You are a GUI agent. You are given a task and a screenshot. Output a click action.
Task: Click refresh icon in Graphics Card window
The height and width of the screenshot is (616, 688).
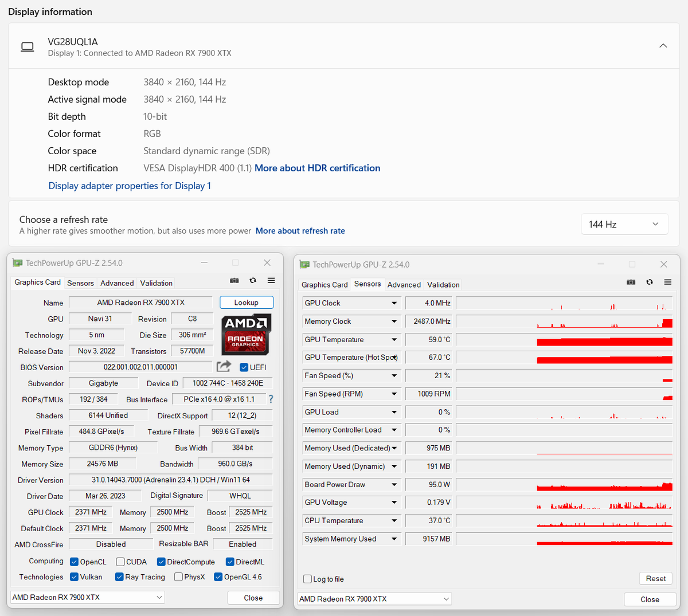[x=253, y=280]
